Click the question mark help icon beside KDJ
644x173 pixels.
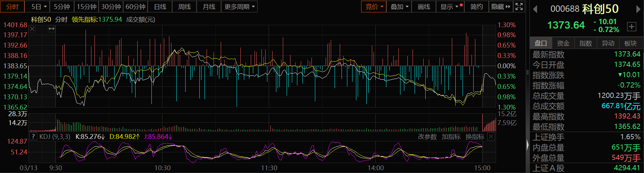pyautogui.click(x=33, y=137)
